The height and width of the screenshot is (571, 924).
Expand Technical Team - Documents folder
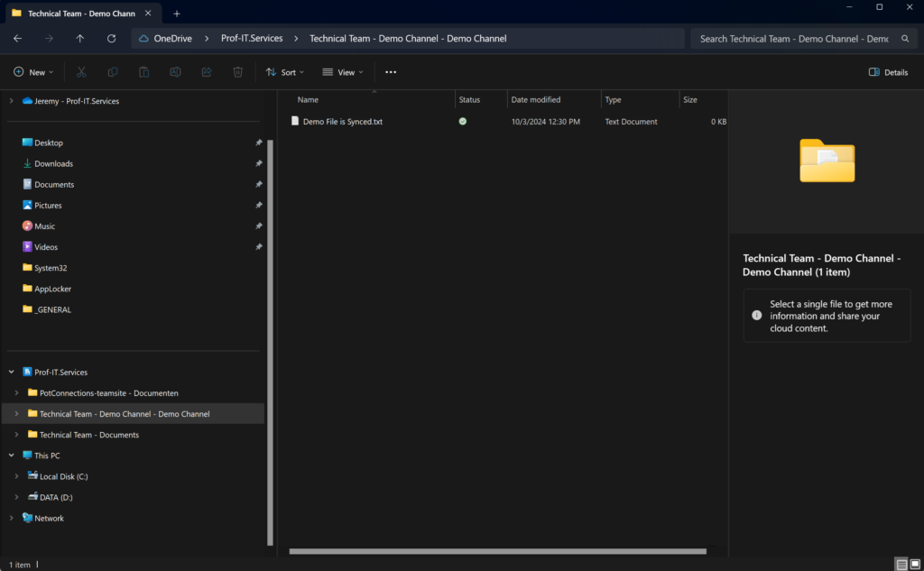[x=17, y=435]
